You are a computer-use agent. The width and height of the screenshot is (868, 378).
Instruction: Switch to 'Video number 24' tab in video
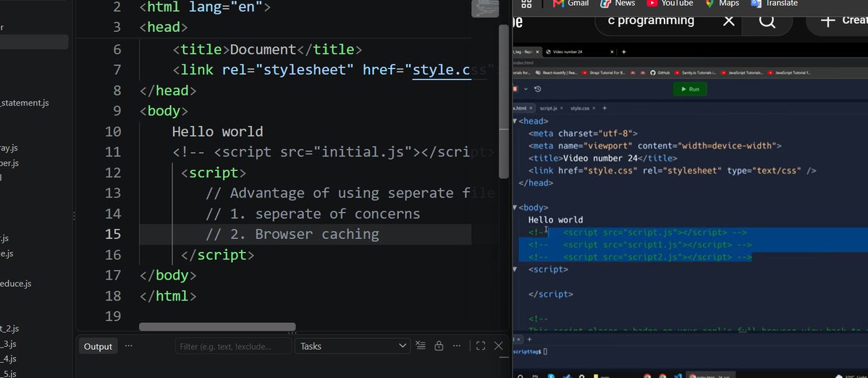pyautogui.click(x=580, y=52)
